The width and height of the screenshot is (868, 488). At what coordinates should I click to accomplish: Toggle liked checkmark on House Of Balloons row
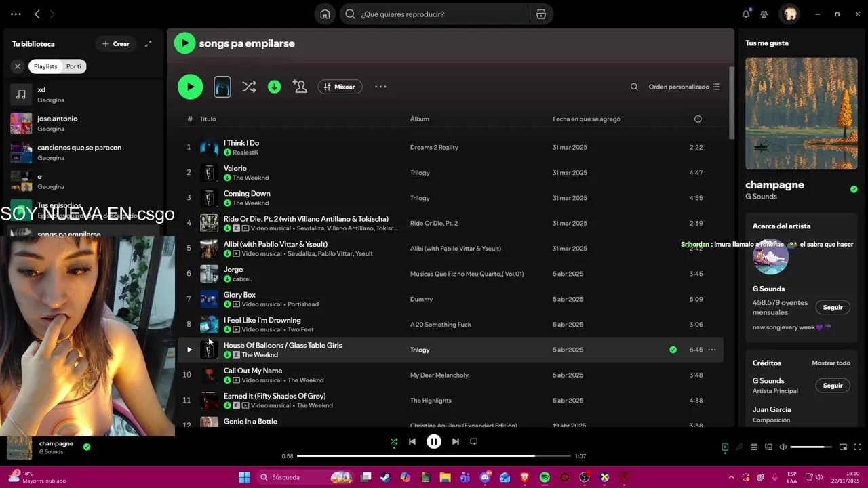673,350
